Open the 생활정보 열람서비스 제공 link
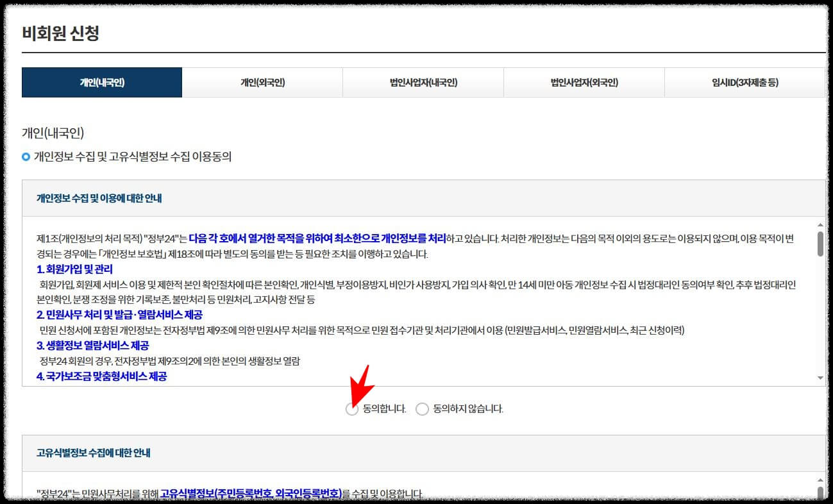Screen dimensions: 833x504 (96, 346)
